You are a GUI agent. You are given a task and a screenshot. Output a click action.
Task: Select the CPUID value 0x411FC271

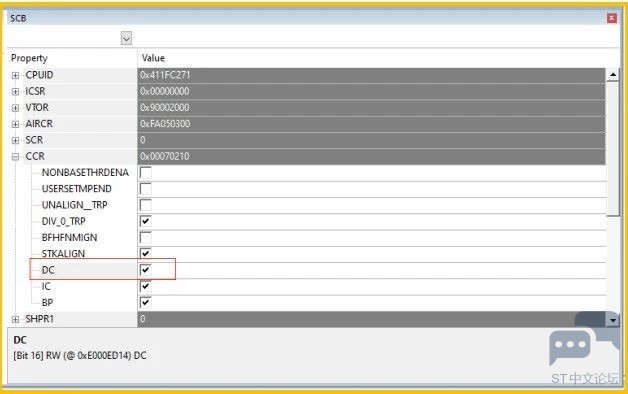tap(165, 75)
